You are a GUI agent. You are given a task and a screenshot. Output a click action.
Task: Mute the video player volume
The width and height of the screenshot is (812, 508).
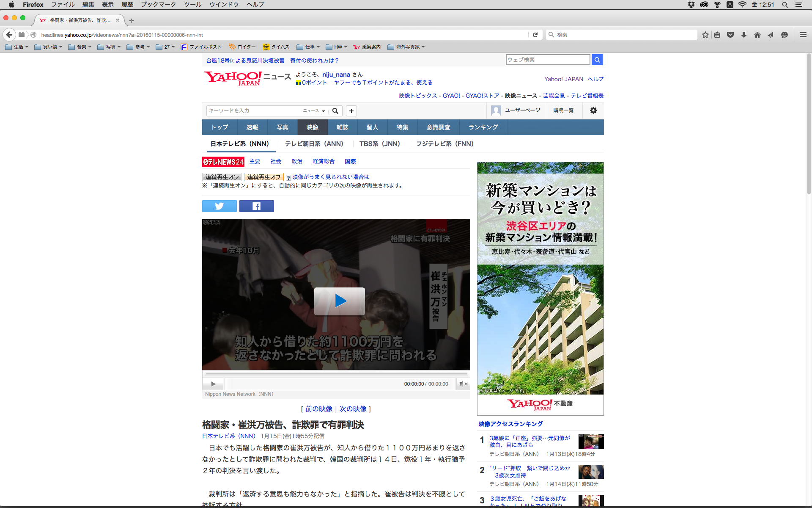click(x=463, y=384)
